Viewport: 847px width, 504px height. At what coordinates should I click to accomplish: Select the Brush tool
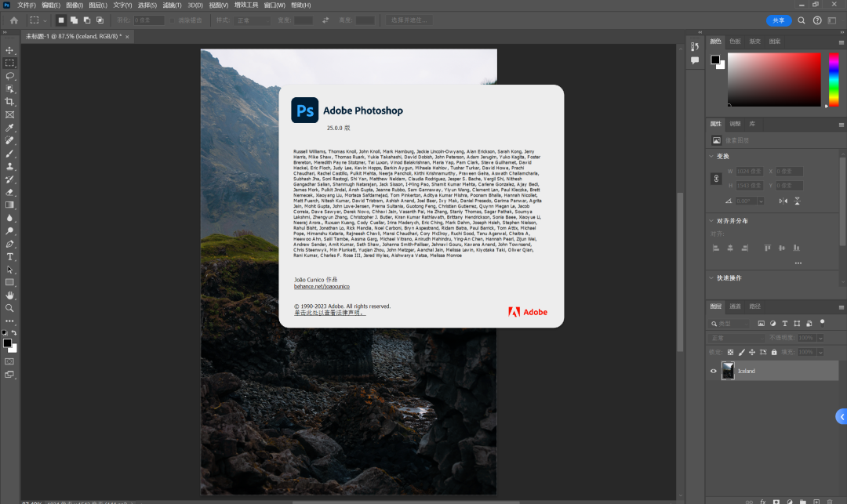[x=9, y=154]
